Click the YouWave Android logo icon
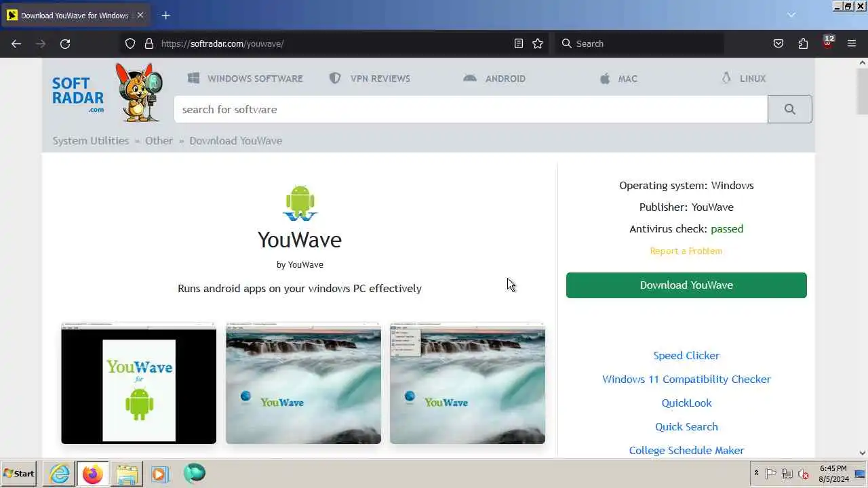 point(300,203)
